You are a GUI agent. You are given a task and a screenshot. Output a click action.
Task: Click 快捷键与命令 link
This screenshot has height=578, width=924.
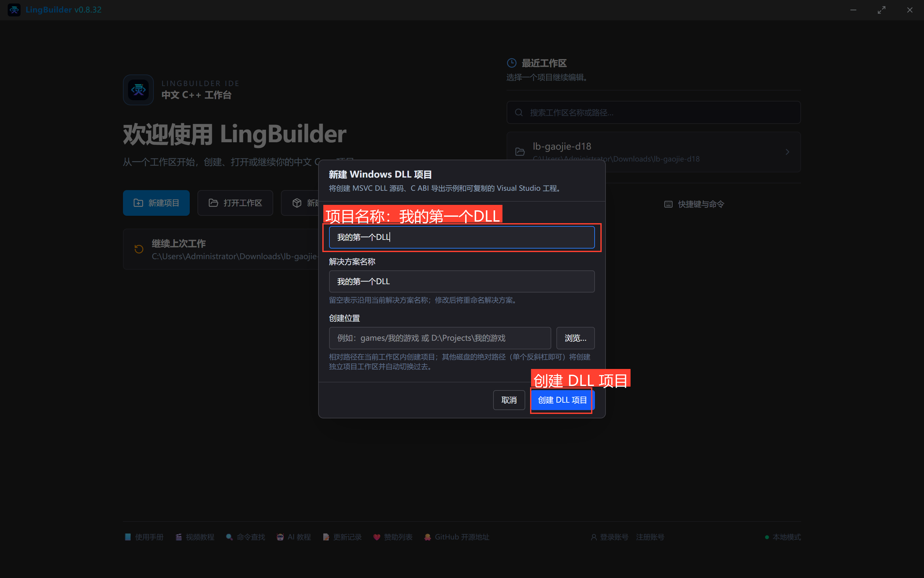pyautogui.click(x=694, y=204)
